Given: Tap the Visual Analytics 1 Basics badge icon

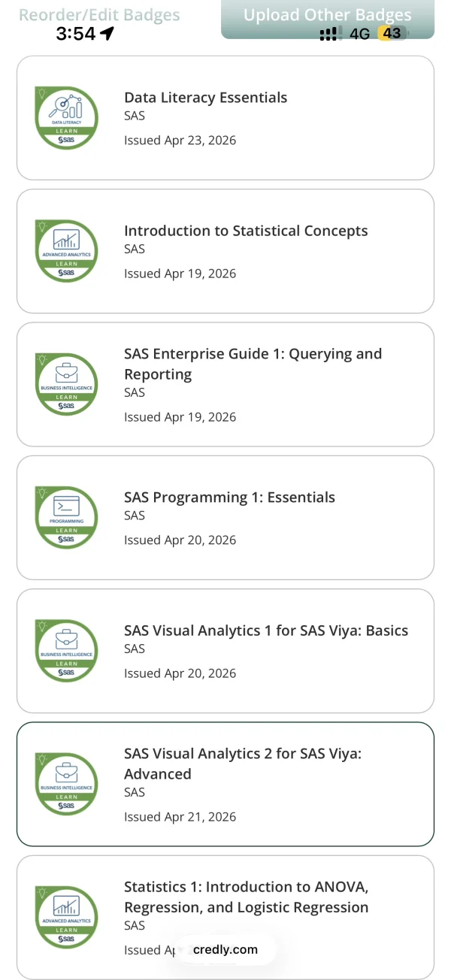Looking at the screenshot, I should pyautogui.click(x=67, y=651).
